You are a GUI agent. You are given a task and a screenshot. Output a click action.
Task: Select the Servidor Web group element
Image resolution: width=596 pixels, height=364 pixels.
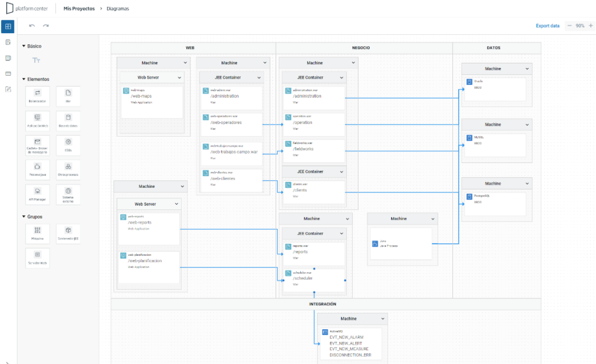click(37, 258)
